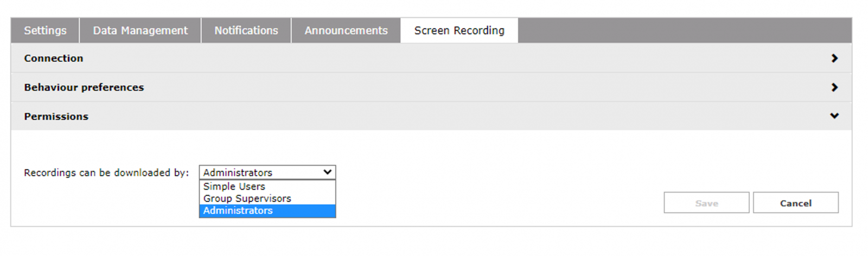Choose Simple Users from the dropdown list
The width and height of the screenshot is (868, 256).
coord(234,187)
